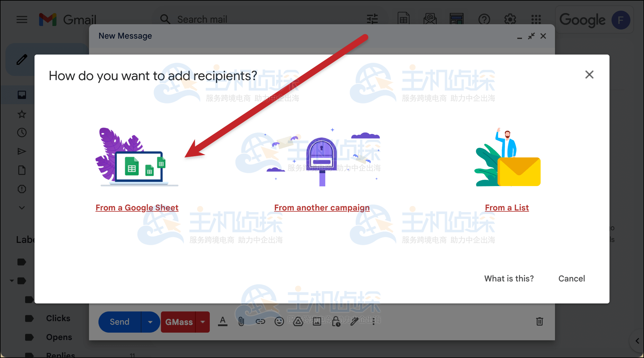Select the Opens label in sidebar
Screen dimensions: 644x358
coord(59,337)
